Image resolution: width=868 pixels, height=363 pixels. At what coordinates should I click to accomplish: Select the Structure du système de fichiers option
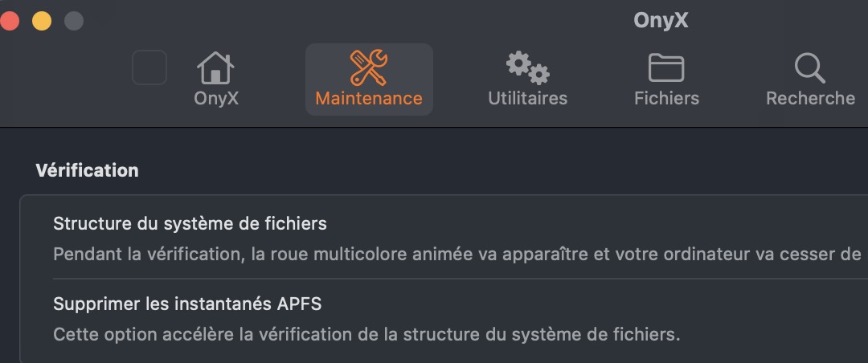pos(190,222)
